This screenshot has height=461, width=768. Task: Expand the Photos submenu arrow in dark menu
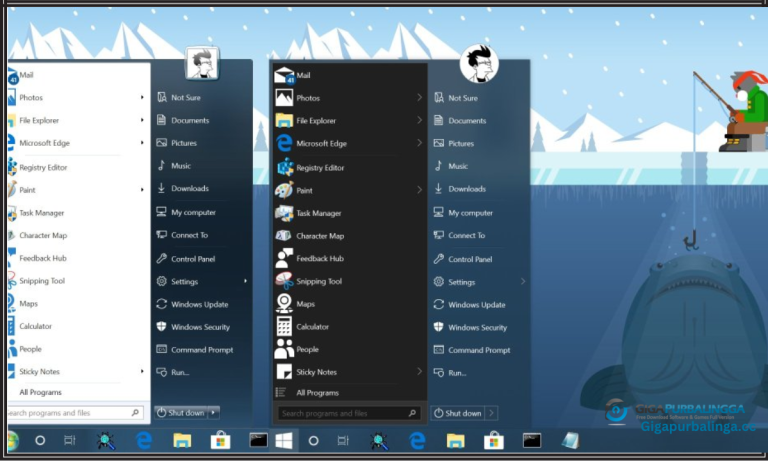(x=419, y=98)
